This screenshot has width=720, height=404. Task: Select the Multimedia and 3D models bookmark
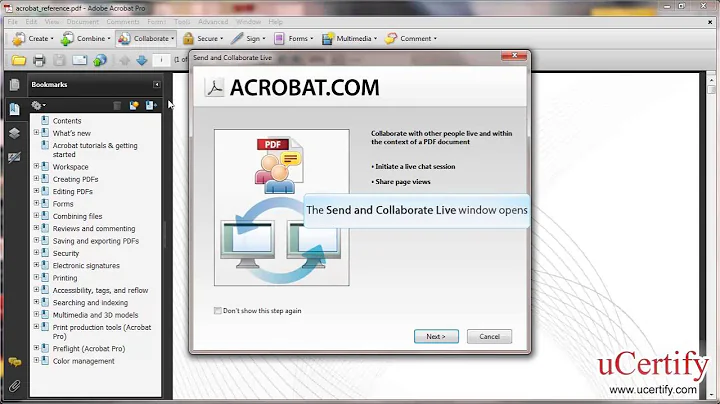tap(96, 315)
